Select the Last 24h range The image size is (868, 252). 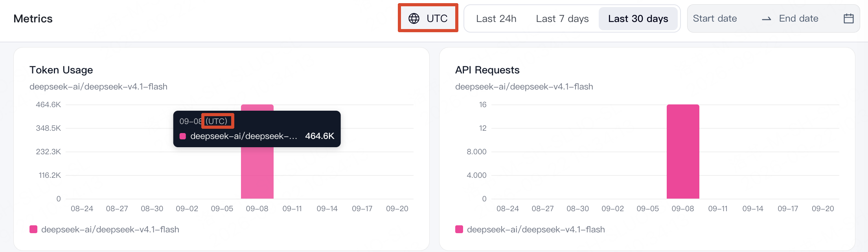pos(496,18)
